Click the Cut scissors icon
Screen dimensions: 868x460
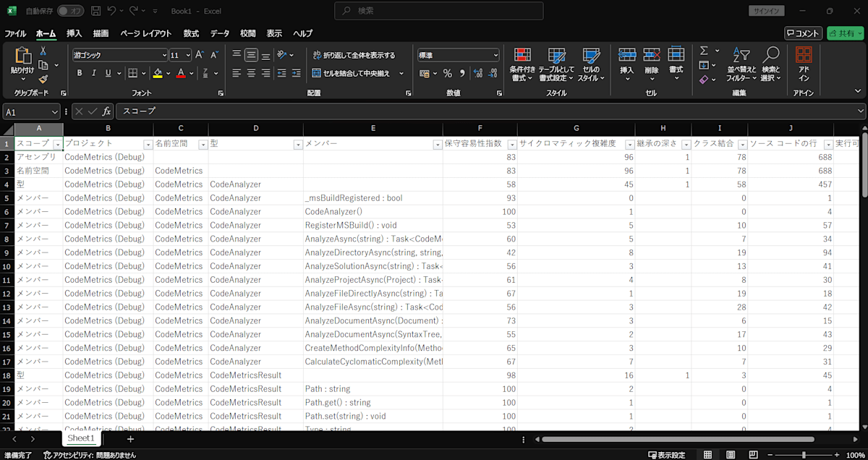(x=43, y=51)
